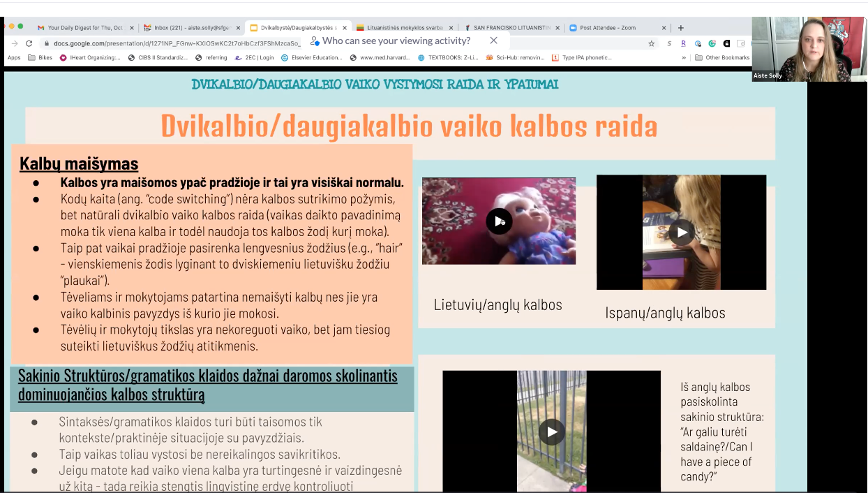Click the 'Lietuvių/anglų kalbos' caption
This screenshot has height=493, width=868.
coord(497,304)
